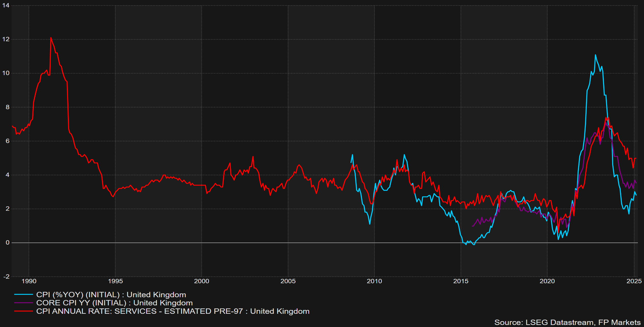
Task: Click the -2 y-axis label
Action: [6, 276]
